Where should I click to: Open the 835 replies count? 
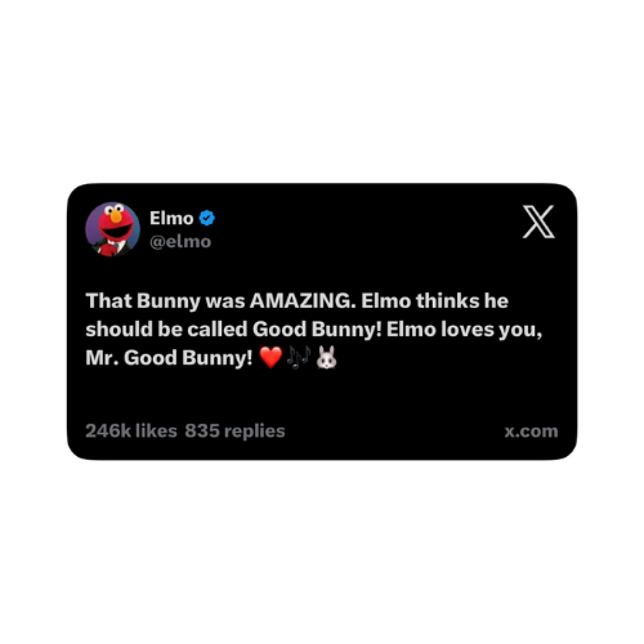235,431
